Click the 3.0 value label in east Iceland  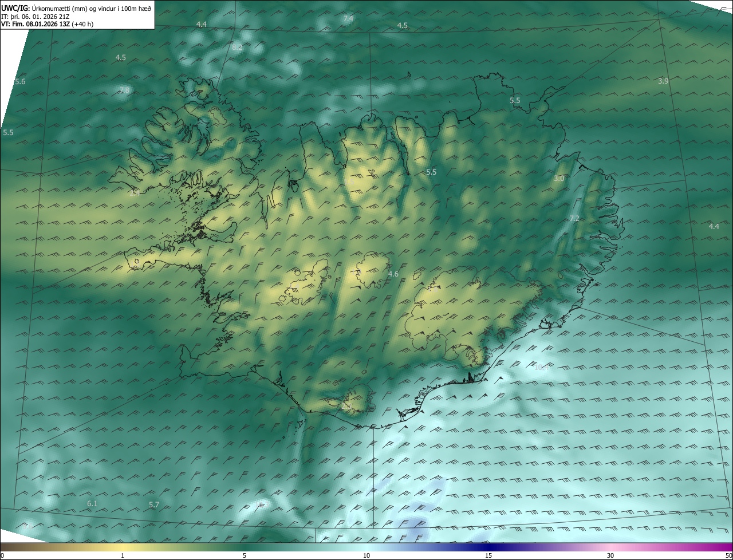559,179
